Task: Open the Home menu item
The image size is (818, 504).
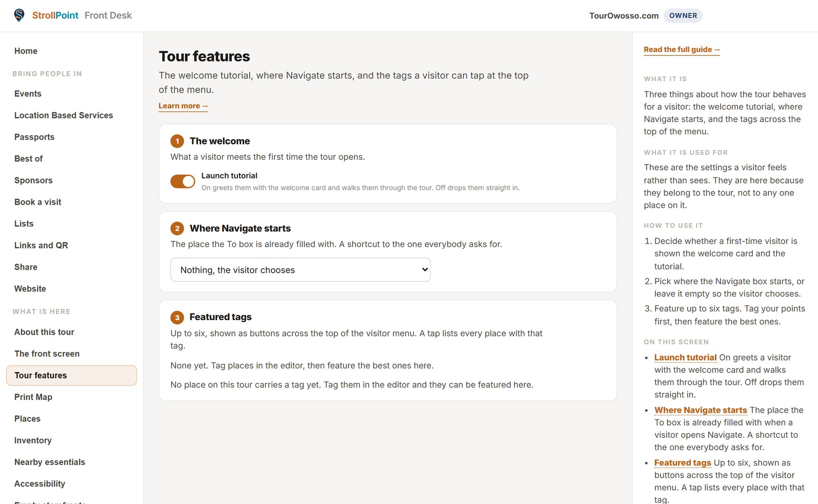Action: coord(26,51)
